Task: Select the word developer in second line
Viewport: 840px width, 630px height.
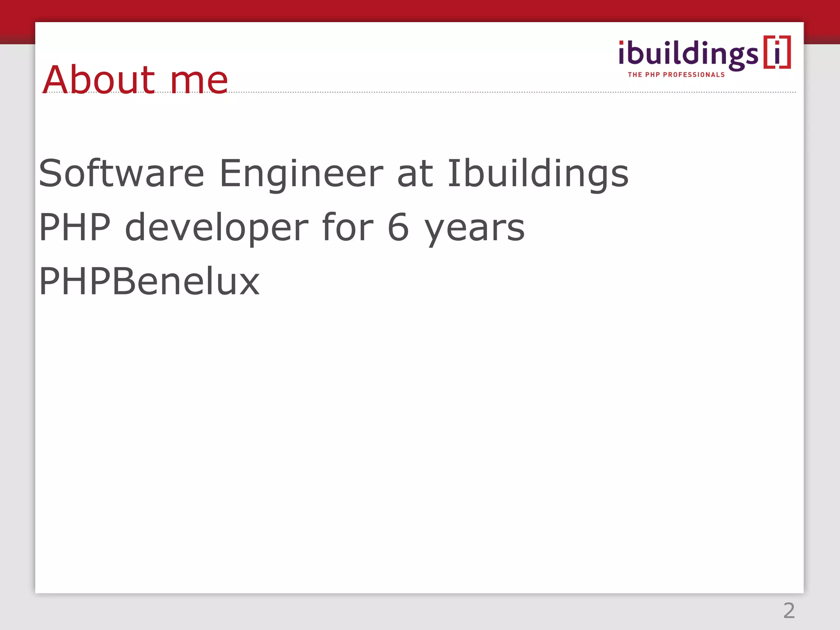Action: (216, 228)
